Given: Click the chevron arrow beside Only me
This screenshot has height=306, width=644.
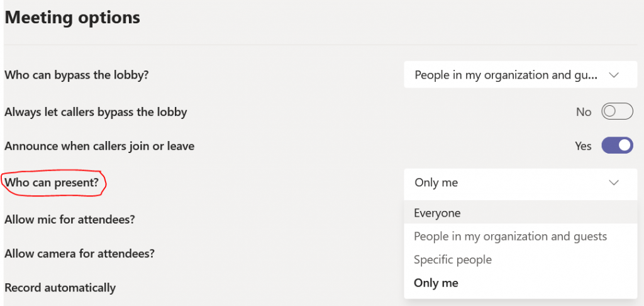Looking at the screenshot, I should pyautogui.click(x=614, y=183).
